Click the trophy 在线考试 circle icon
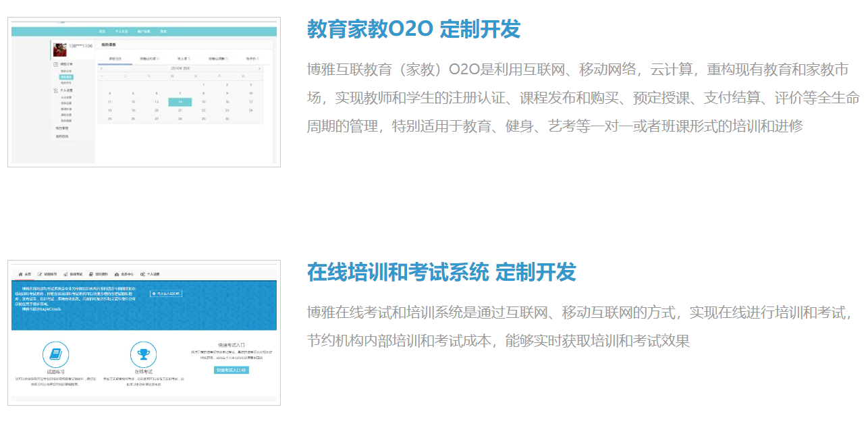The width and height of the screenshot is (868, 430). (143, 354)
